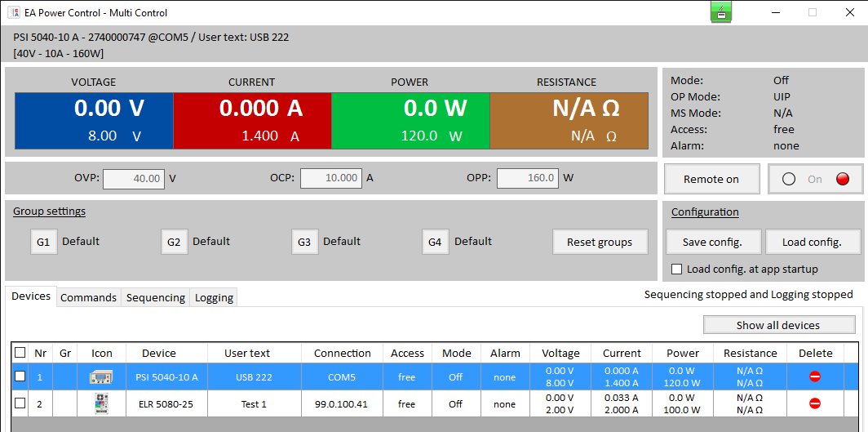Switch to the Devices tab
This screenshot has height=432, width=868.
coord(31,296)
